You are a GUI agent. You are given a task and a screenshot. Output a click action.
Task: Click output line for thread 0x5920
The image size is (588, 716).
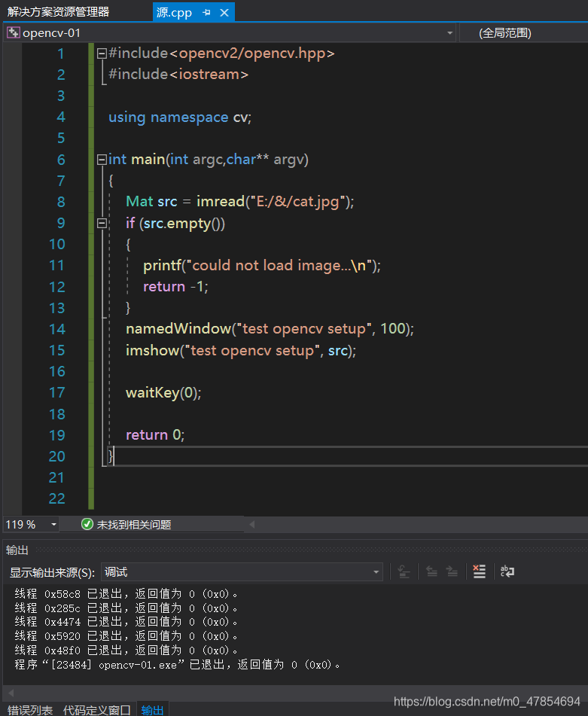[x=126, y=636]
